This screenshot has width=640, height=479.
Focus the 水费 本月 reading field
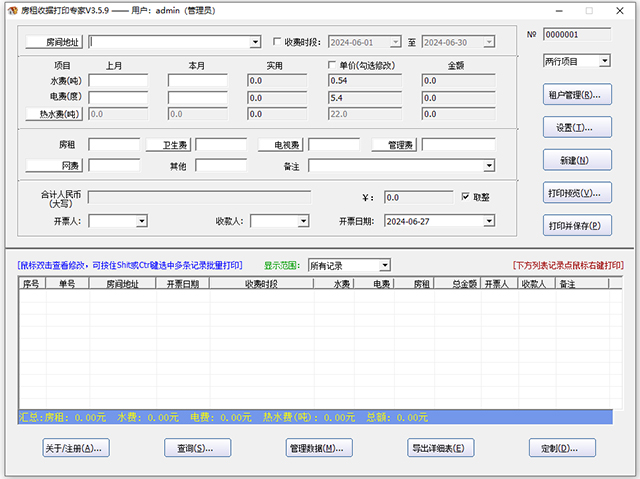point(198,80)
